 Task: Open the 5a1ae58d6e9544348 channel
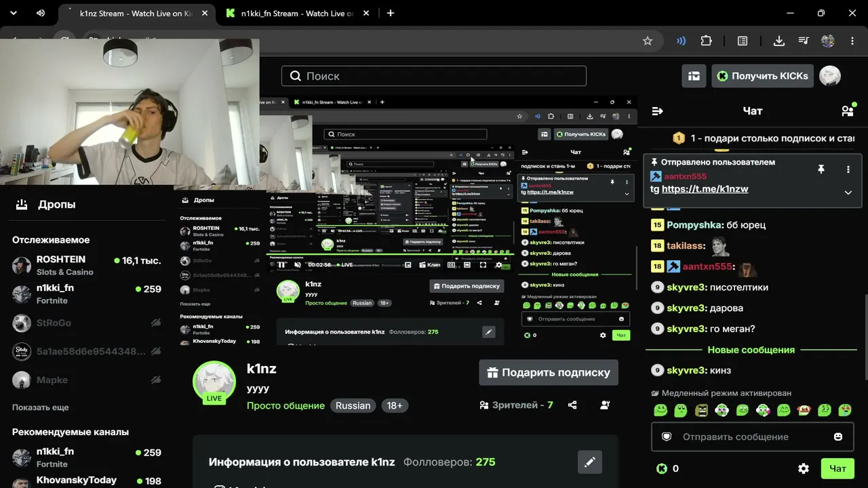[86, 351]
